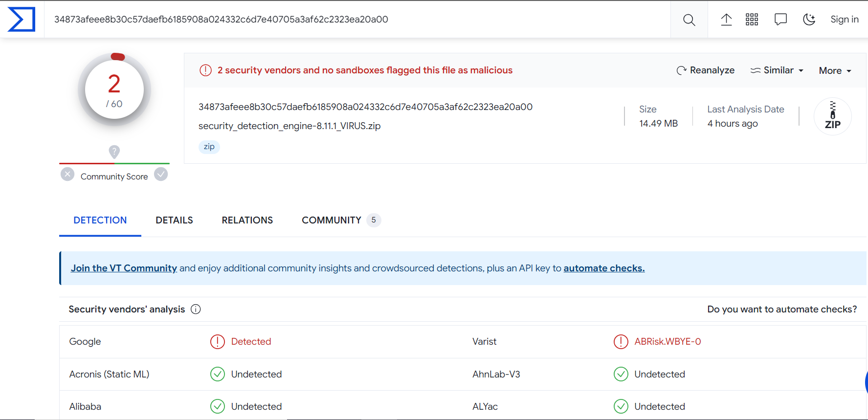Click the upload file icon
Viewport: 868px width, 420px height.
pos(726,20)
